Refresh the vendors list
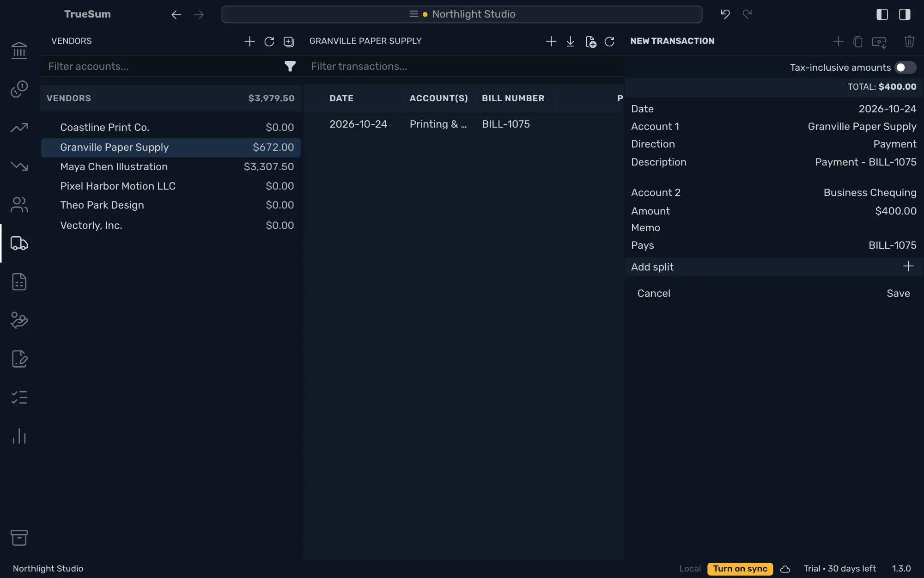Image resolution: width=924 pixels, height=578 pixels. [269, 42]
